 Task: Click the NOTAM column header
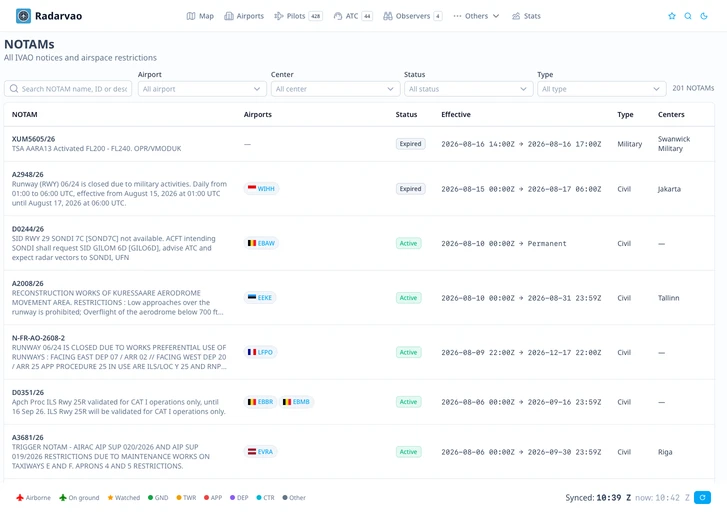click(x=25, y=114)
